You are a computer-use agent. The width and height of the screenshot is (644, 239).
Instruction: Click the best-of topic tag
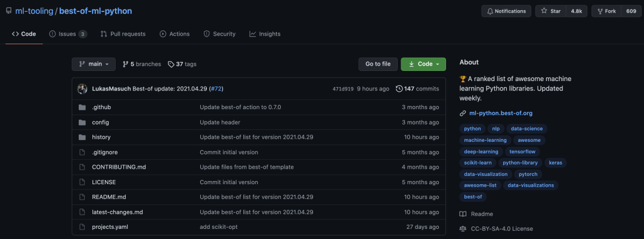pos(473,197)
